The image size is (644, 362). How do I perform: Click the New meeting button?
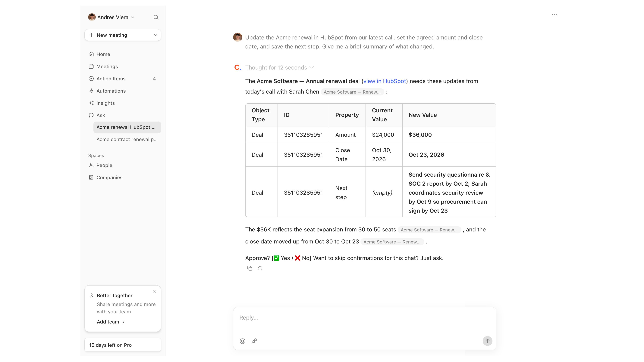[x=122, y=35]
